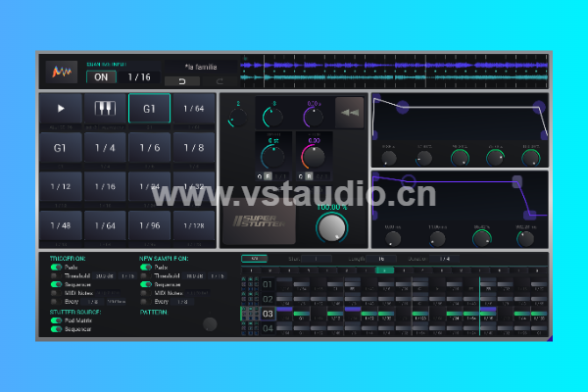Enable Trigger On Every switch
The image size is (588, 392).
[56, 302]
